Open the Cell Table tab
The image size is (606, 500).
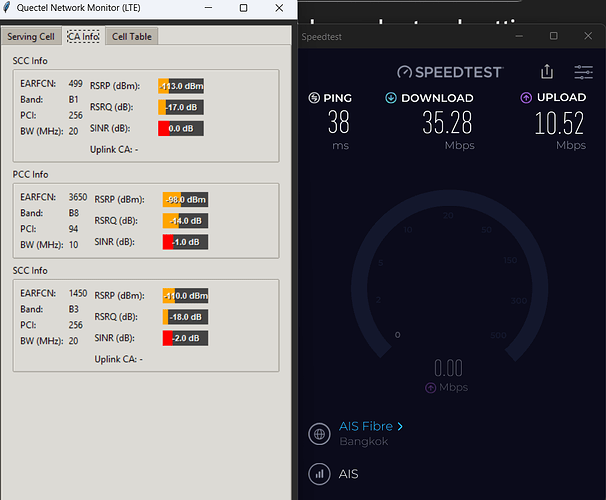coord(131,36)
